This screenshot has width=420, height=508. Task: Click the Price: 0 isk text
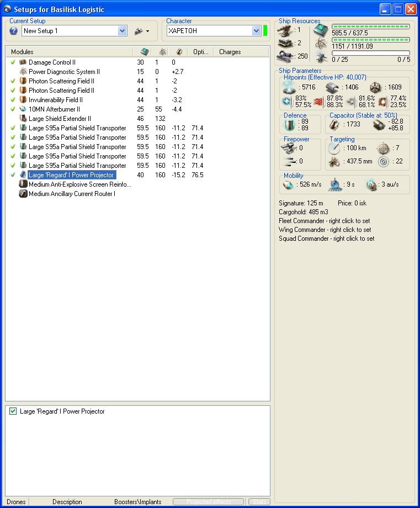(352, 203)
